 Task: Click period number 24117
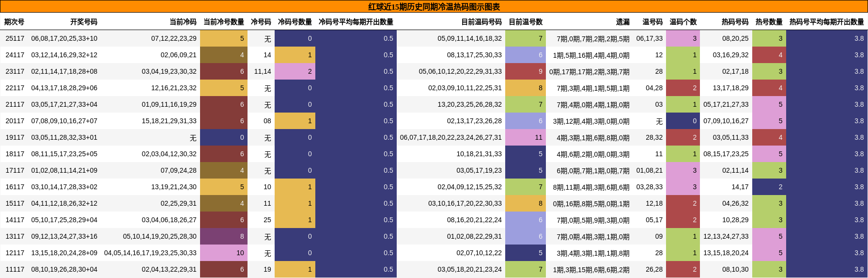(x=15, y=55)
